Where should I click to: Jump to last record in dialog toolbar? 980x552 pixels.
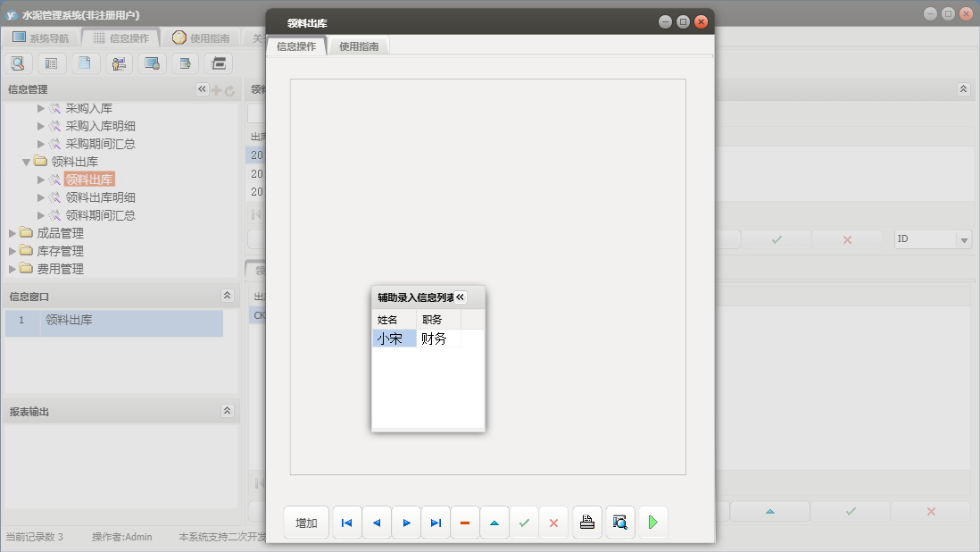tap(436, 523)
